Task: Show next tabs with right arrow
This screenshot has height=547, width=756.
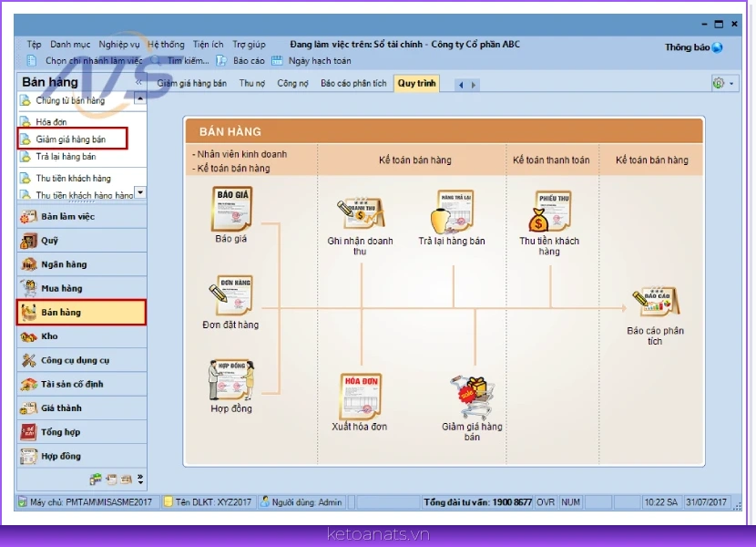Action: (x=474, y=85)
